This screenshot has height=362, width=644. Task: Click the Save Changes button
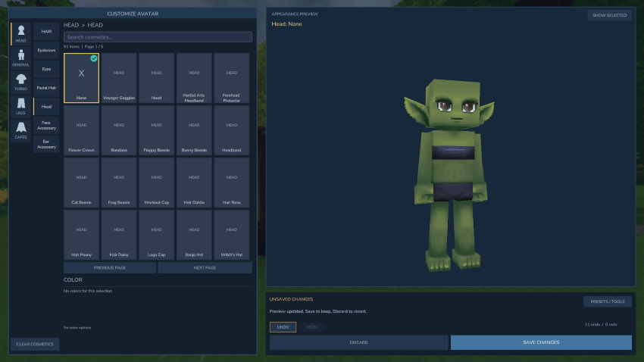tap(541, 342)
